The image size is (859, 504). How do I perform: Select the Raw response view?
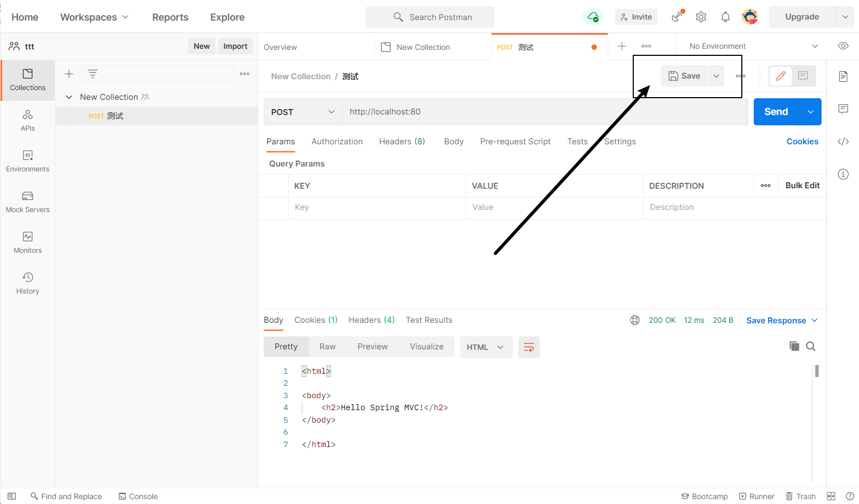coord(328,347)
